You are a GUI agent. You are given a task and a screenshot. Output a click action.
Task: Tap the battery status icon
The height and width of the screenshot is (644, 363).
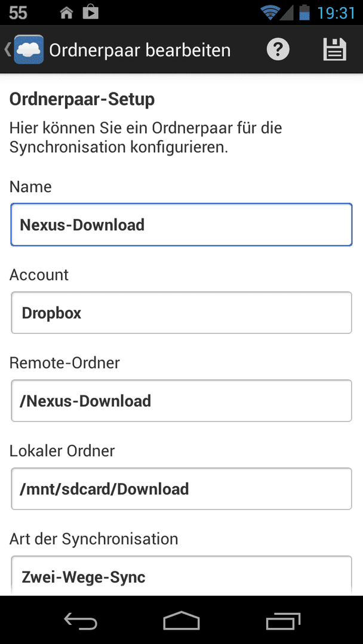[304, 13]
